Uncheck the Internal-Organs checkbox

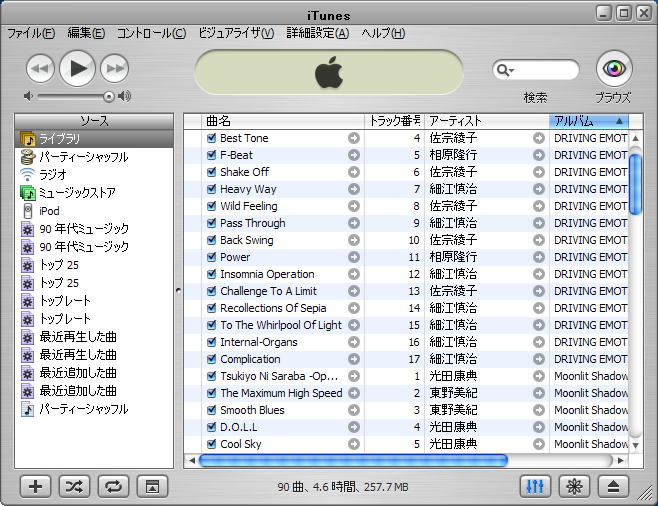[212, 342]
